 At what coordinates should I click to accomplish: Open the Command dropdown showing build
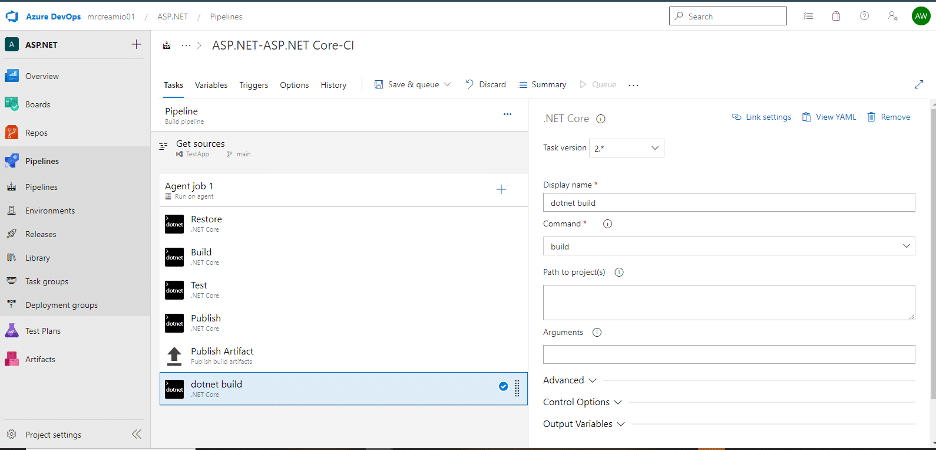point(729,246)
